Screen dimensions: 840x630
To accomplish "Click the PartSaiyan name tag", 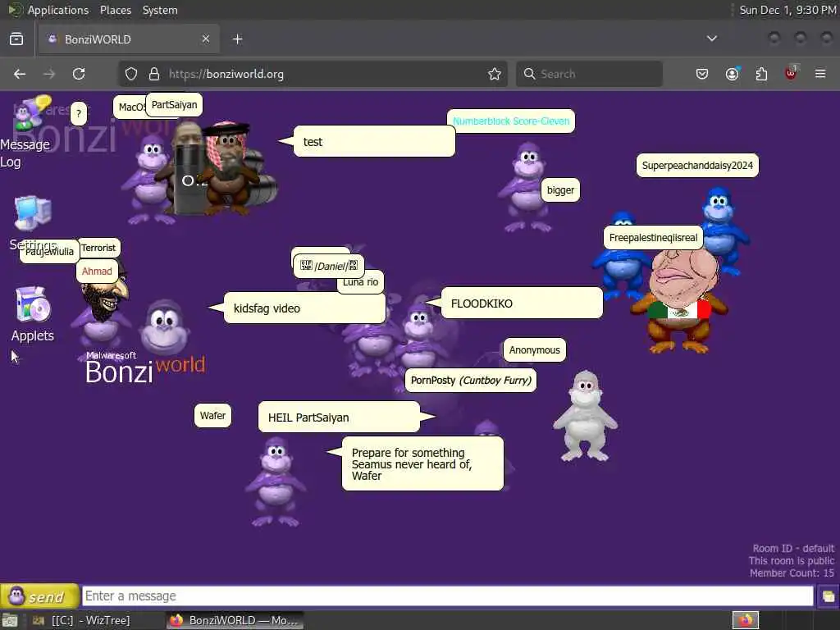I will [x=174, y=104].
